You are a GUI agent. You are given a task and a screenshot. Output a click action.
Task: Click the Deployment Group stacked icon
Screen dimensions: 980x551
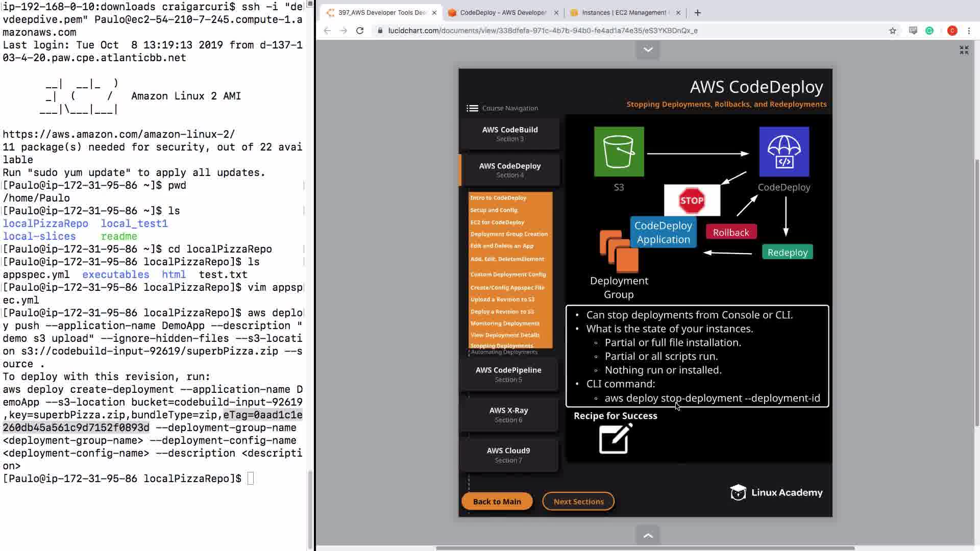619,252
